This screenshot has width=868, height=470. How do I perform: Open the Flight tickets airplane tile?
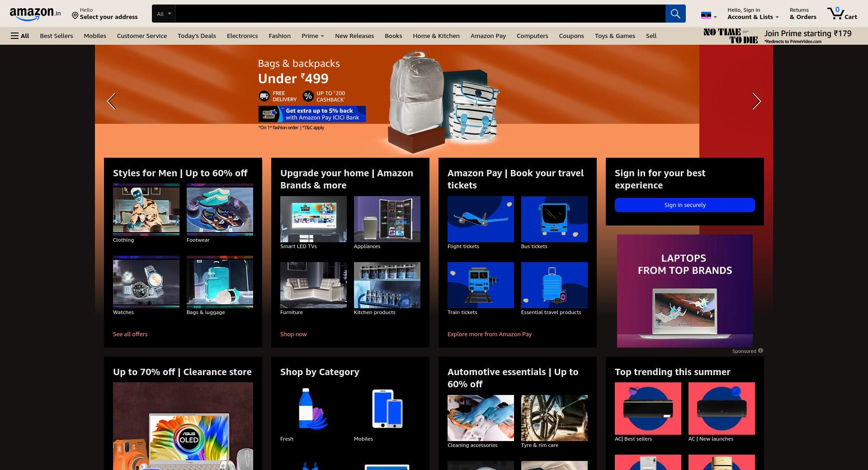tap(481, 219)
